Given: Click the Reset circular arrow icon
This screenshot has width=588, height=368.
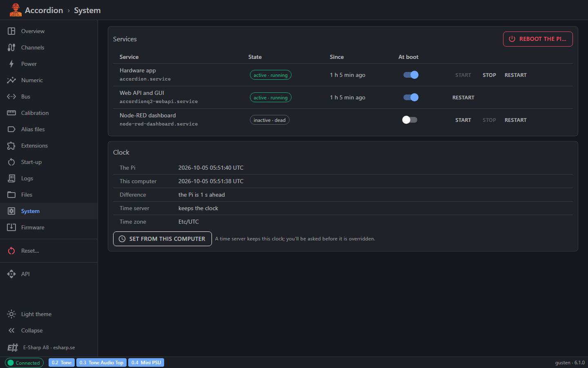Looking at the screenshot, I should point(11,251).
